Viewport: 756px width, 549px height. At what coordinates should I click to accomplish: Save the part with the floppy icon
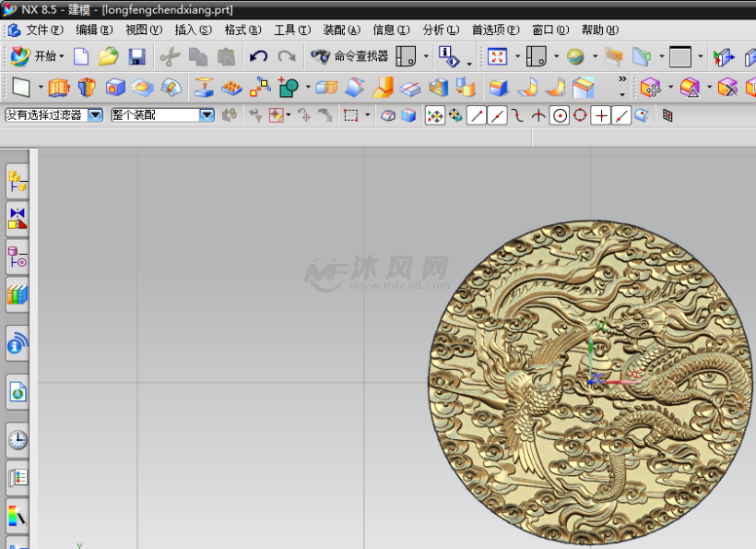[x=137, y=57]
